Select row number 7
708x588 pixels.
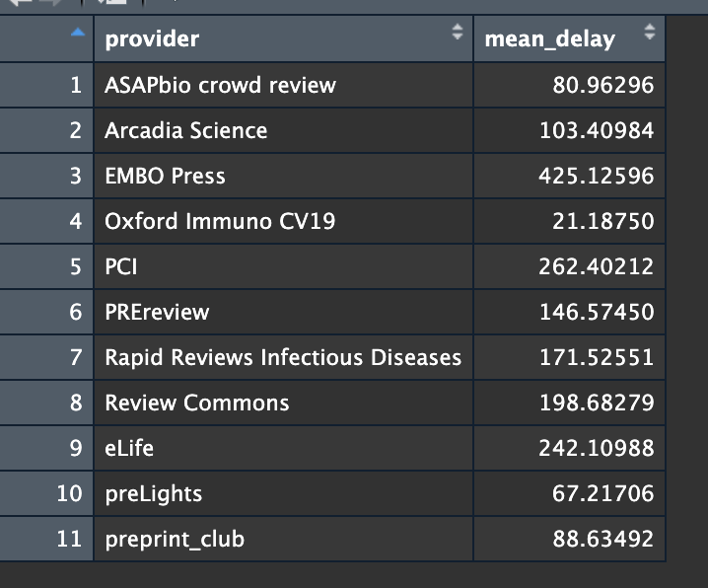76,357
